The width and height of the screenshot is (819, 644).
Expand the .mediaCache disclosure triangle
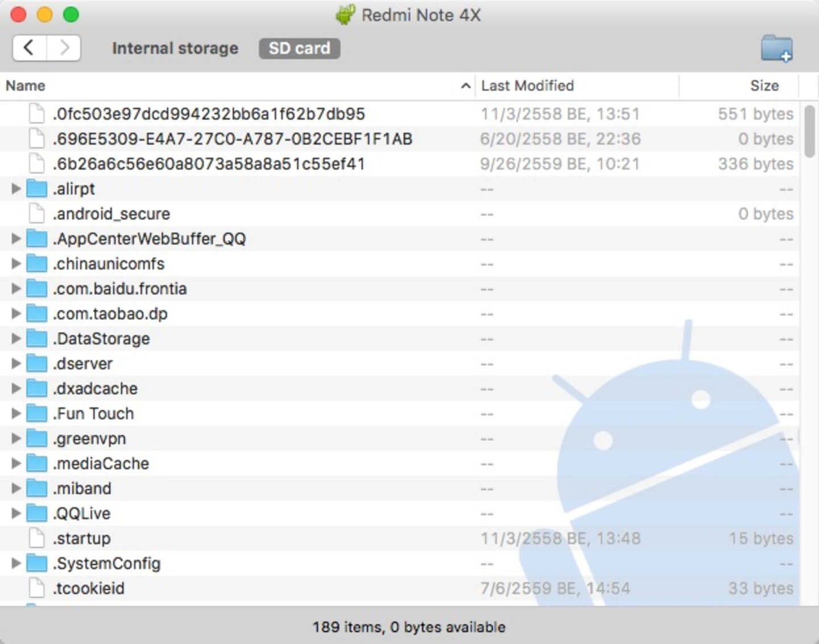click(x=16, y=464)
